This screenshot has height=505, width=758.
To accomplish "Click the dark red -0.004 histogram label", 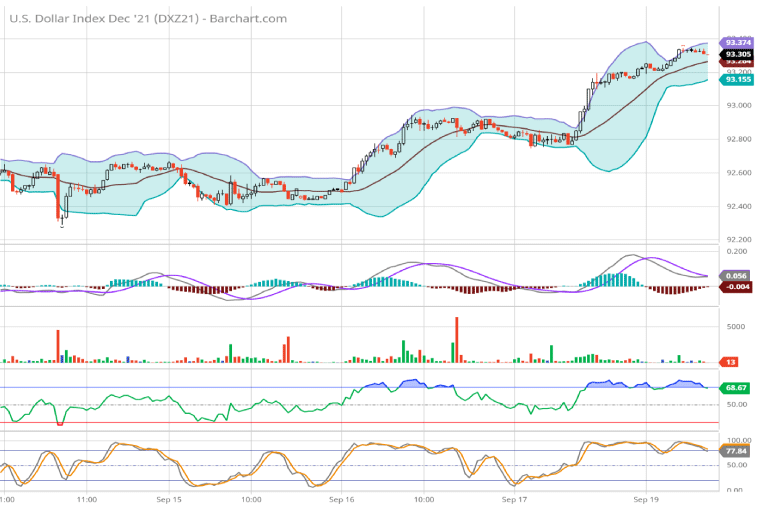I will 738,287.
